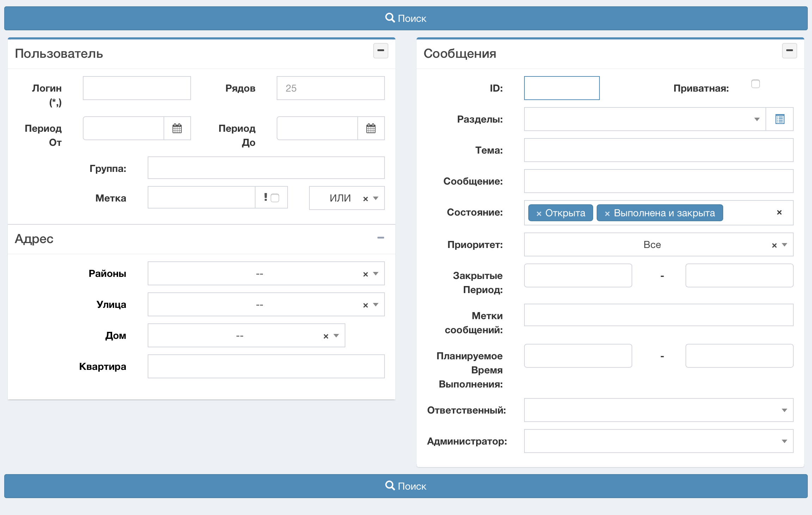This screenshot has height=515, width=812.
Task: Collapse the Сообщения panel
Action: pyautogui.click(x=789, y=51)
